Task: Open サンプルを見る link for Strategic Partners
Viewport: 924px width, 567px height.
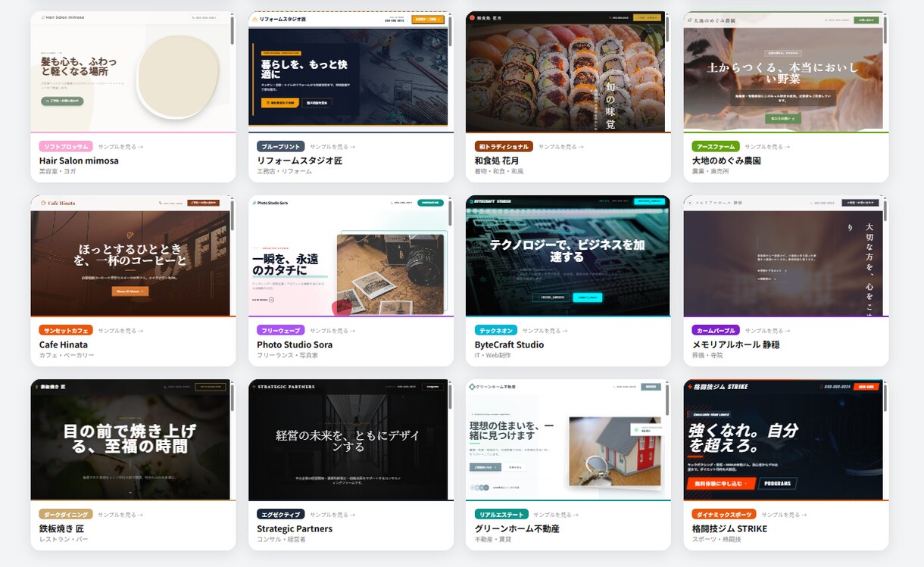Action: point(332,515)
